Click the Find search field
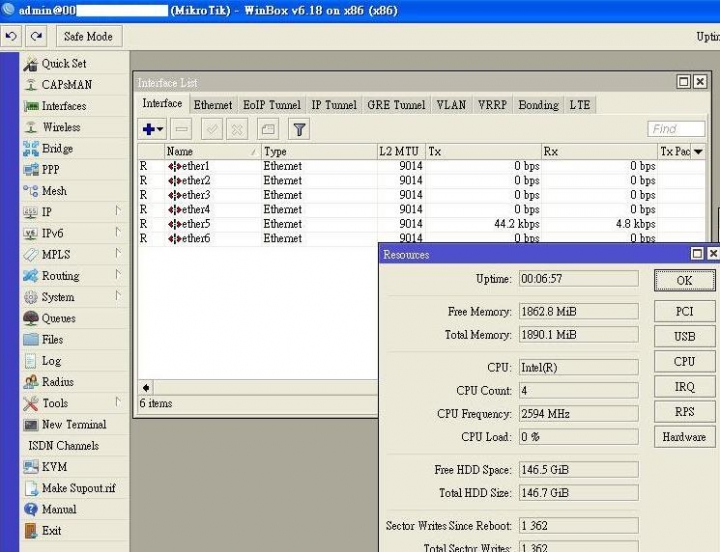 point(676,129)
